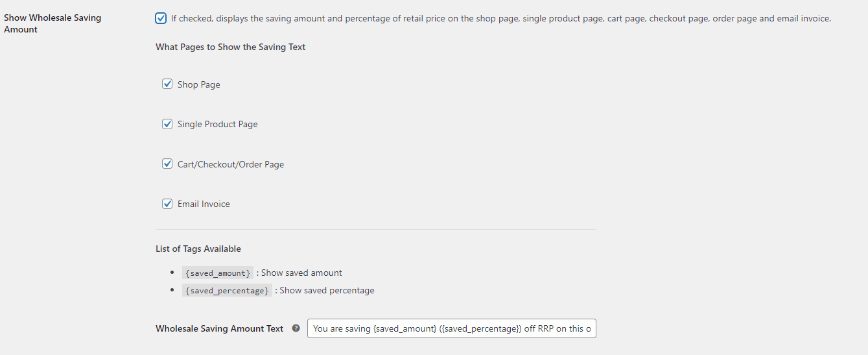Untick the Cart/Checkout/Order Page checkbox

(x=167, y=164)
